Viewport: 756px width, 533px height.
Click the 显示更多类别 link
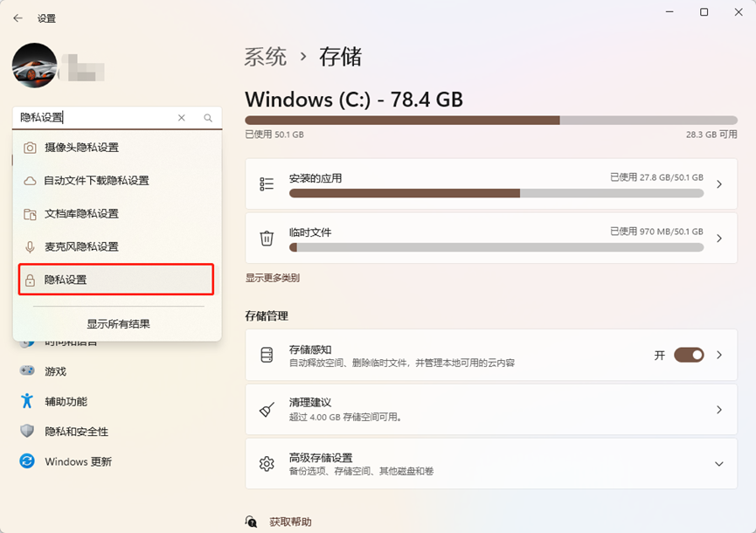click(272, 278)
